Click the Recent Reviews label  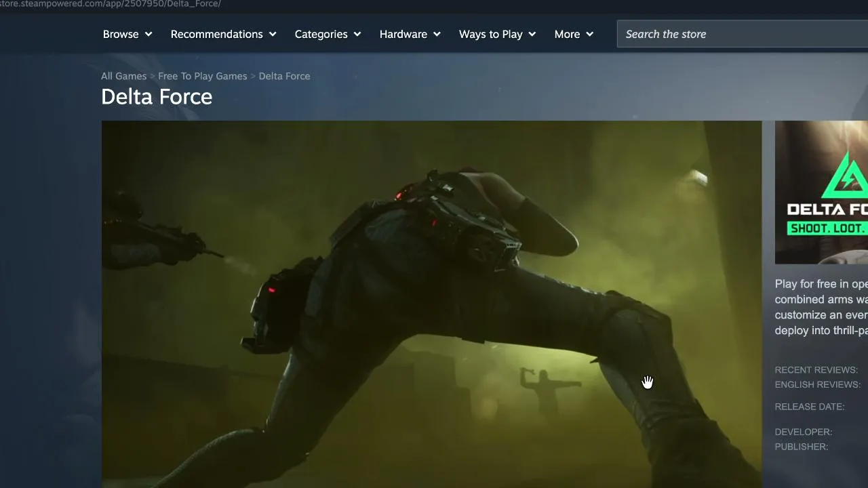[816, 370]
